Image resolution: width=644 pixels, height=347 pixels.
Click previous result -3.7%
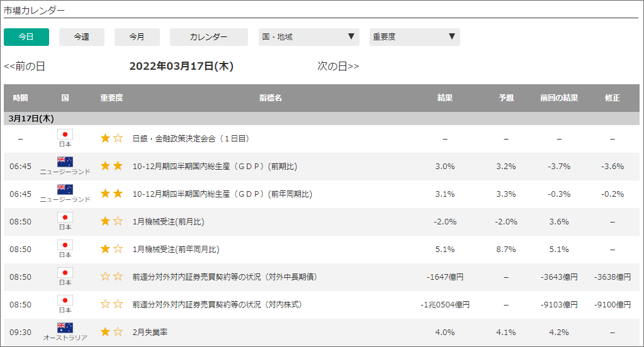pyautogui.click(x=559, y=167)
